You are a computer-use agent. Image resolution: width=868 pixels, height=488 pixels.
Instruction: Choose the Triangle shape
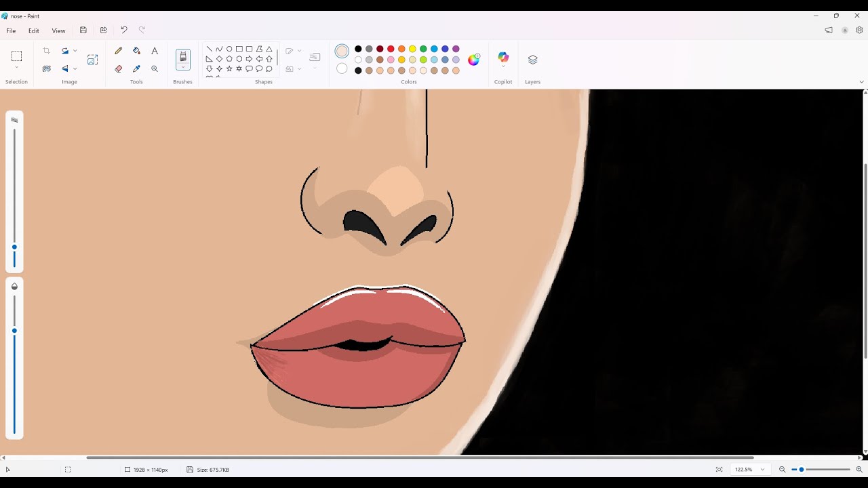point(269,49)
